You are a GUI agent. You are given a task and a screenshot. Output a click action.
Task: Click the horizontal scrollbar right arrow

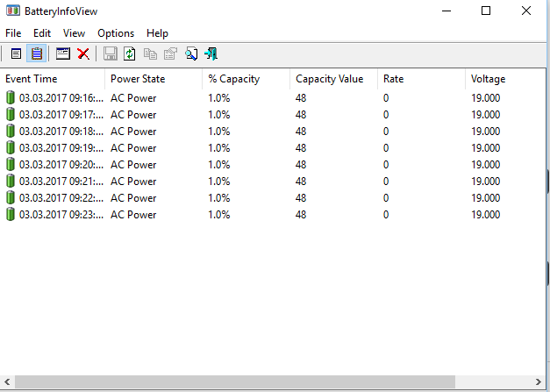(x=539, y=381)
